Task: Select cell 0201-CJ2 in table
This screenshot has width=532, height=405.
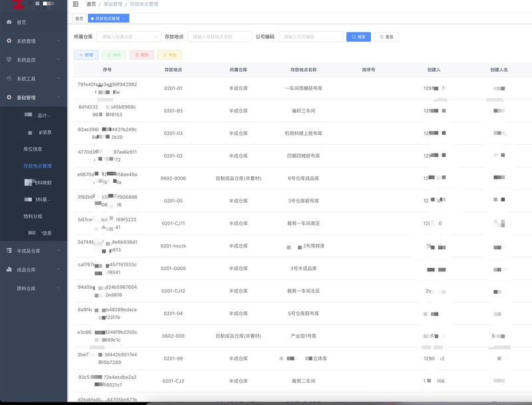Action: pyautogui.click(x=174, y=381)
